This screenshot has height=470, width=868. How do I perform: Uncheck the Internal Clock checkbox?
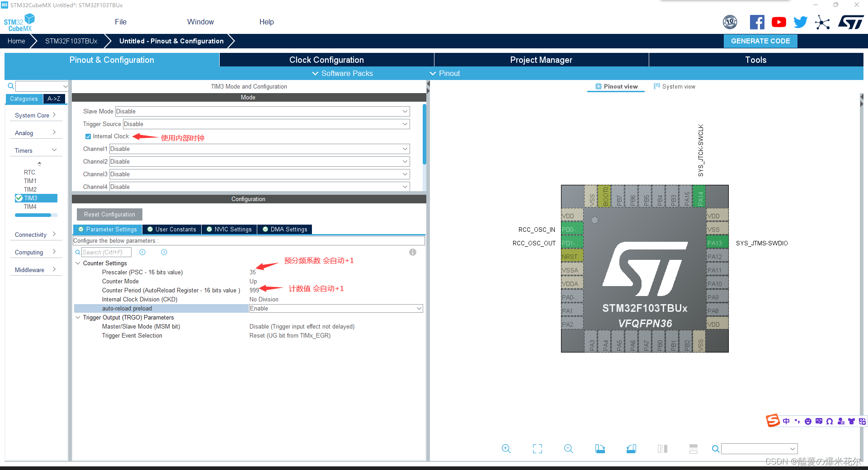point(88,136)
